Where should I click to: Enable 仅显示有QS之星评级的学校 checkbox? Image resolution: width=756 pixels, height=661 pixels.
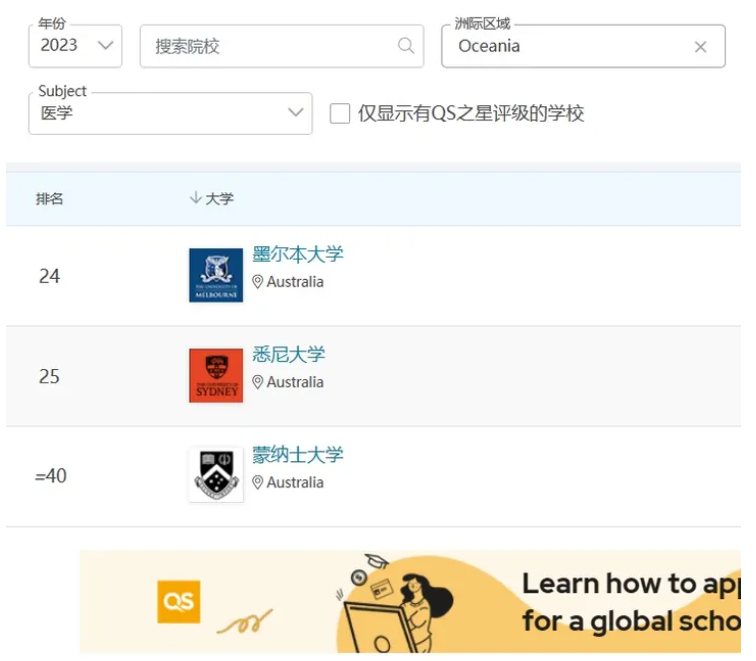coord(340,114)
